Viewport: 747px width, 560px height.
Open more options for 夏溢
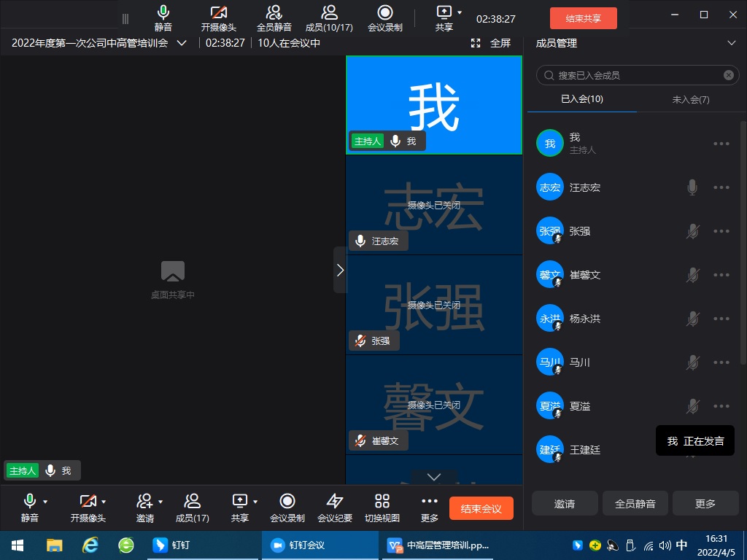(721, 406)
